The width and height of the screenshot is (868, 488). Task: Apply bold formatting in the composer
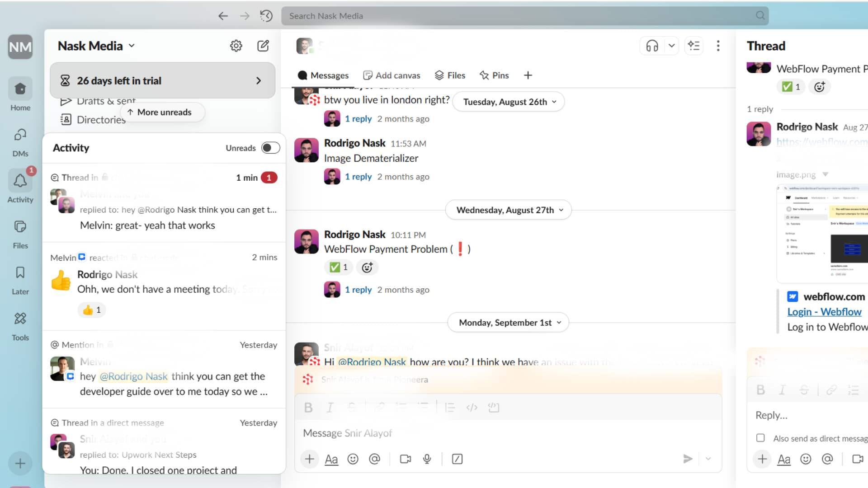308,407
